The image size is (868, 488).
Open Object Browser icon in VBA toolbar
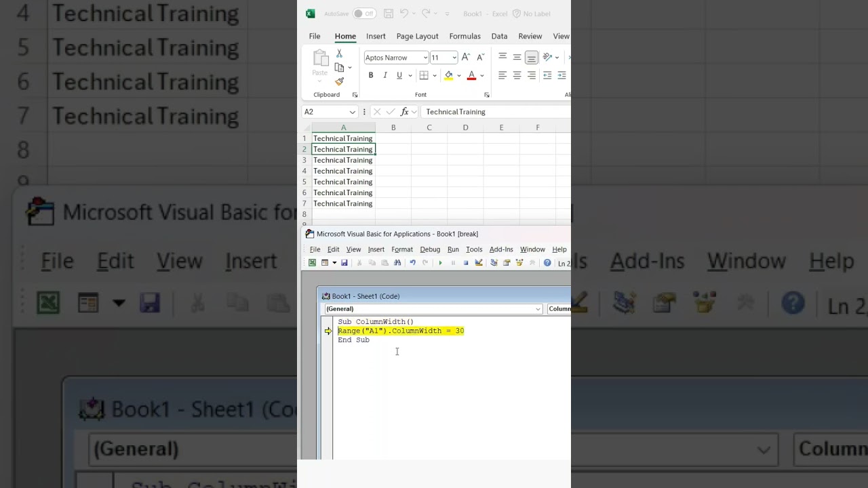click(519, 263)
